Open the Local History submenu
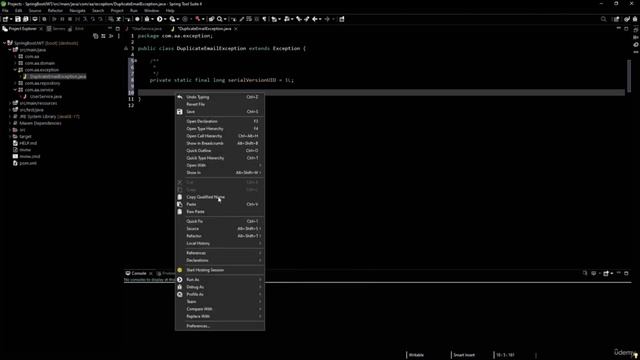Image resolution: width=640 pixels, height=360 pixels. pos(220,243)
